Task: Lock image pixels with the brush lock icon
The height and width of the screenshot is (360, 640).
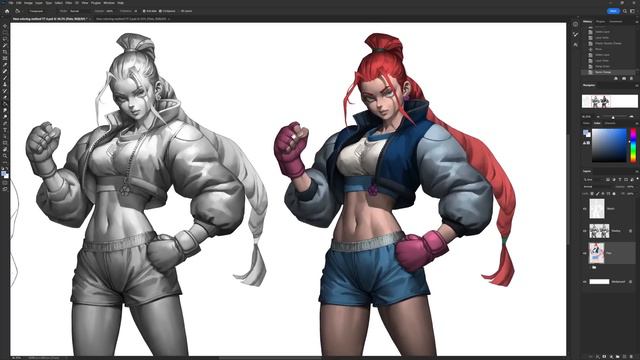Action: point(598,193)
